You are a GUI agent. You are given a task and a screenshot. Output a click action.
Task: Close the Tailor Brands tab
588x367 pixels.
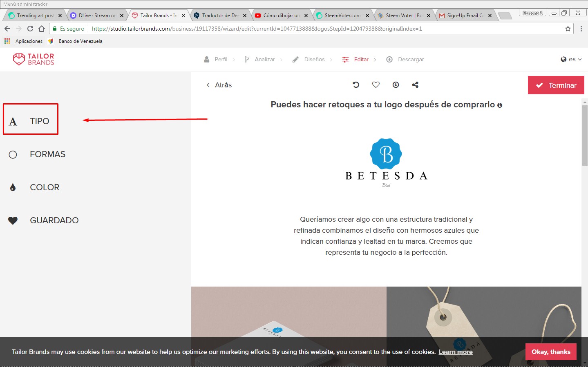pos(183,16)
